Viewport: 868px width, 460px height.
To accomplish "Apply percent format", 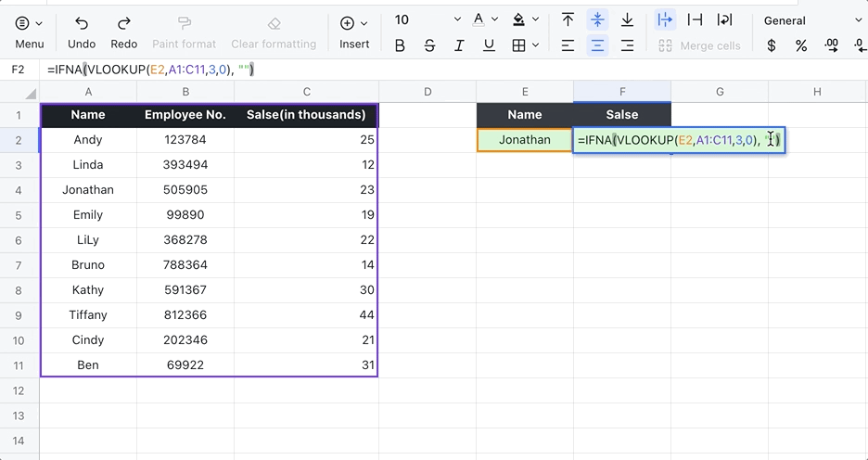I will pos(801,46).
